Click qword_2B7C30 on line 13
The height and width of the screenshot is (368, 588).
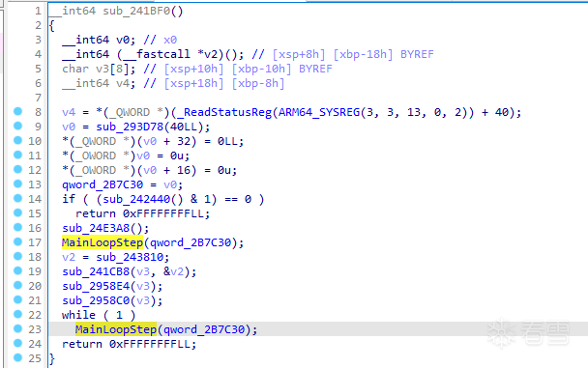point(103,184)
